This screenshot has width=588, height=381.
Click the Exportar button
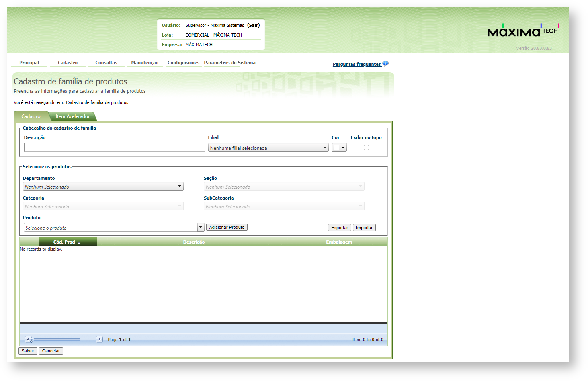(x=340, y=228)
